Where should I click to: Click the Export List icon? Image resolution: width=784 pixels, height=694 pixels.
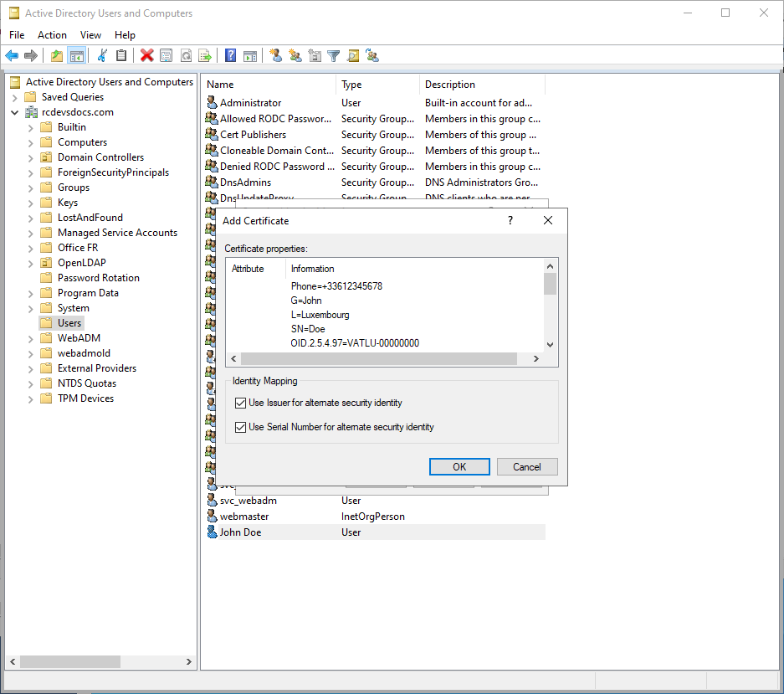click(205, 55)
